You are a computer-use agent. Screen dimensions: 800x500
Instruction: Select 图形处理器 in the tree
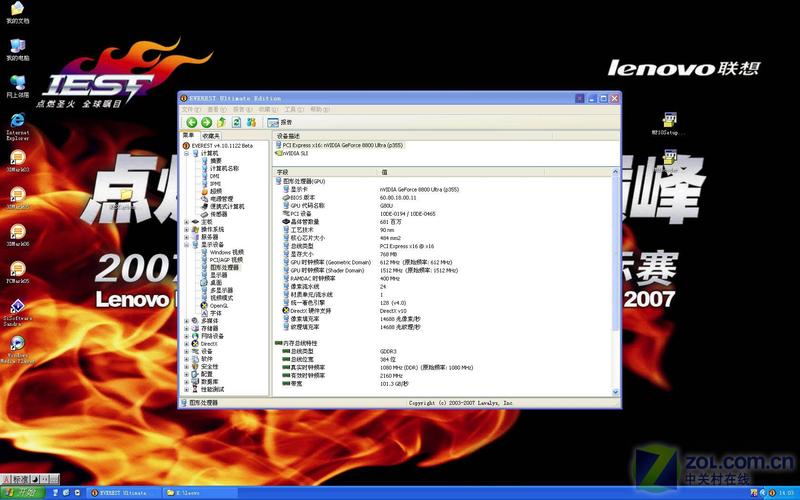224,267
